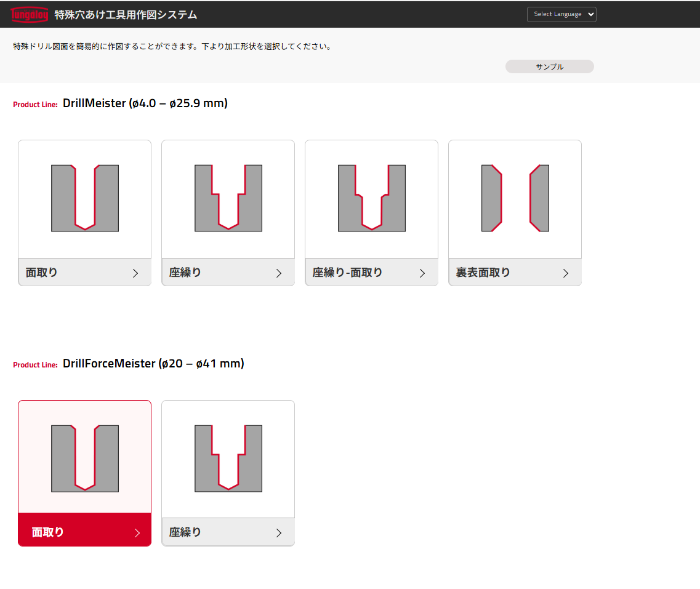The height and width of the screenshot is (589, 700).
Task: Click chevron arrow on DrillMeister 座繰り card
Action: click(x=279, y=273)
